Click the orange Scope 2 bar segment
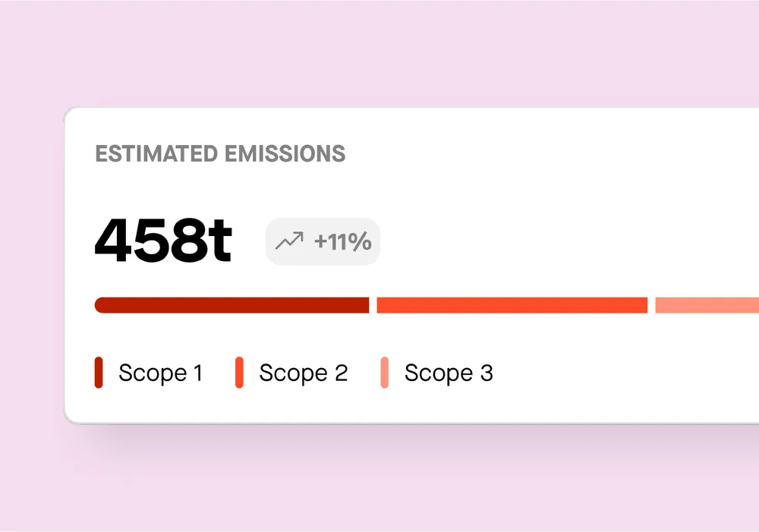 (x=511, y=304)
